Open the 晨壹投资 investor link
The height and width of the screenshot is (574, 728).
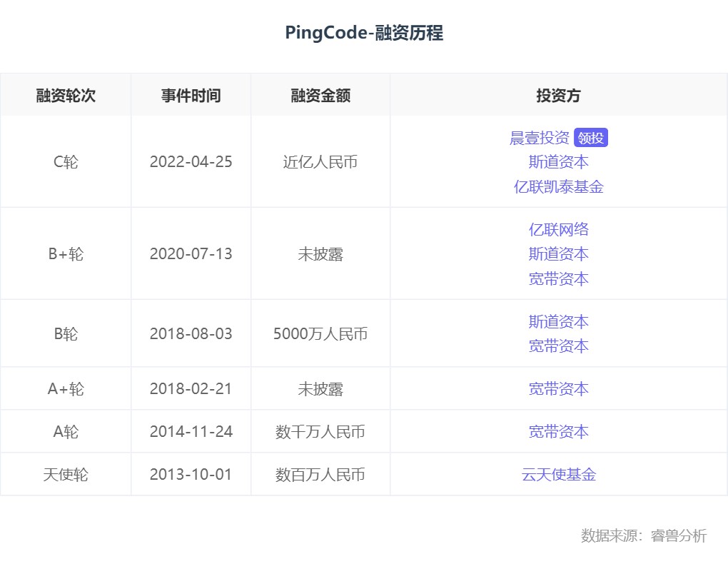coord(539,138)
